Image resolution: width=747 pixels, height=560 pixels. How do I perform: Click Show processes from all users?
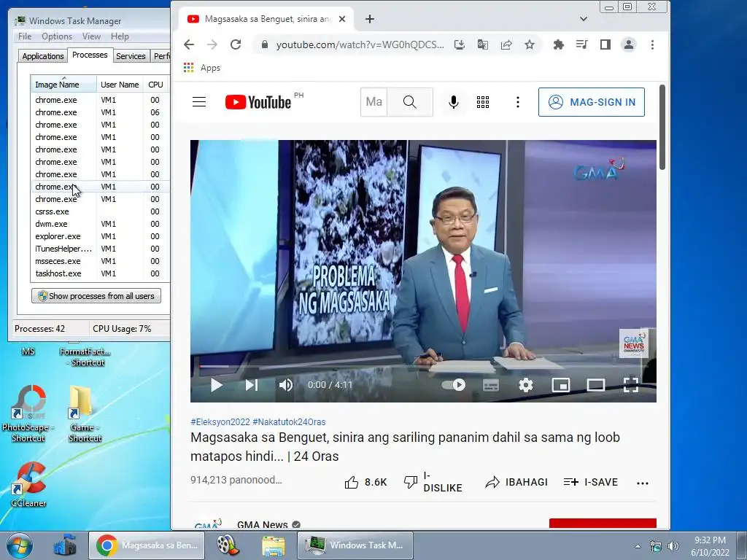pos(96,296)
